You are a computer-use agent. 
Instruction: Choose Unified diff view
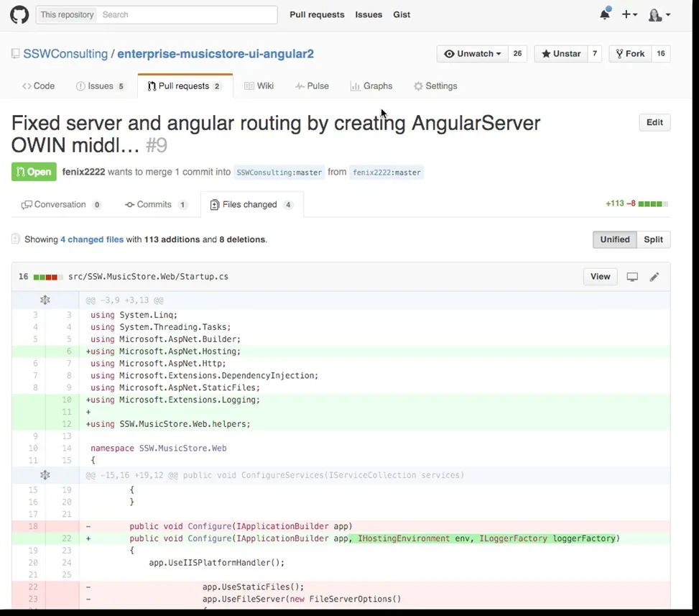(x=615, y=239)
